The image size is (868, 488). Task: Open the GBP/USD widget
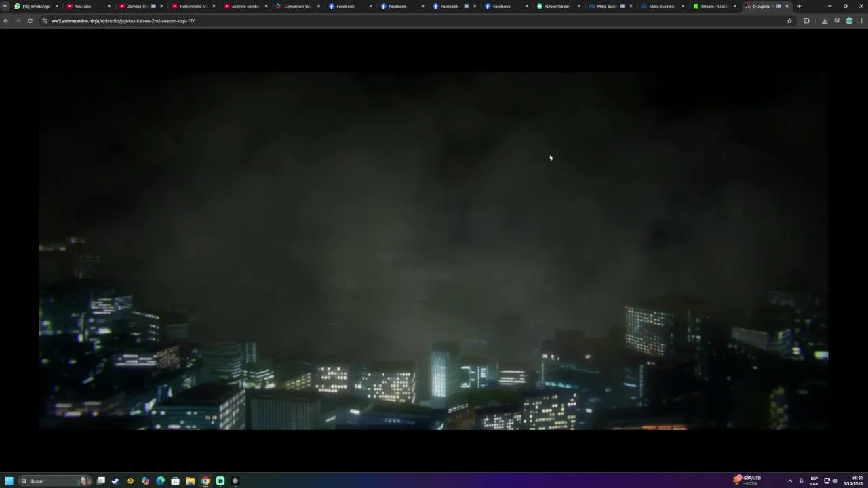(x=747, y=481)
